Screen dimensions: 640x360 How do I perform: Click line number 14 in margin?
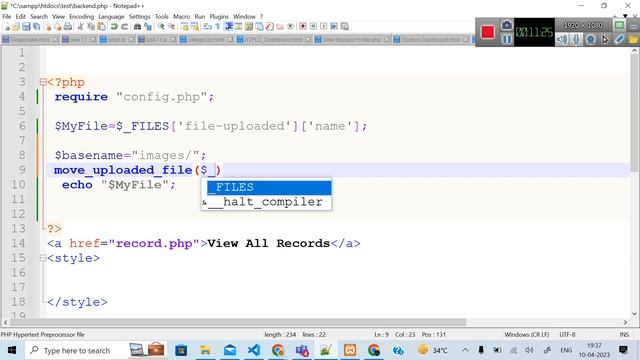coord(18,243)
